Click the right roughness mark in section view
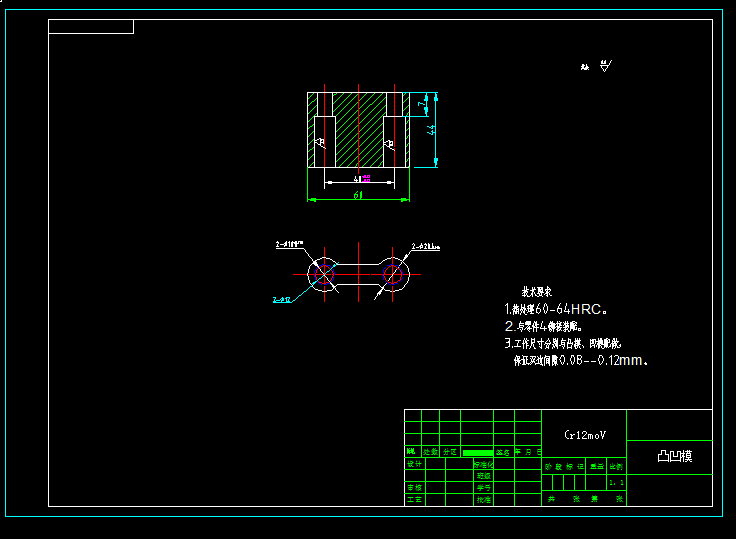This screenshot has height=539, width=736. [389, 144]
